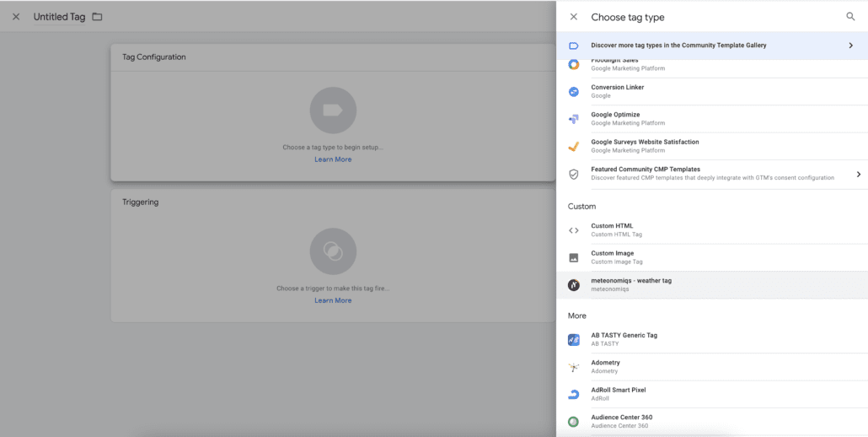Click the AdRoll Smart Pixel icon
Screen dimensions: 868x437
[x=574, y=394]
